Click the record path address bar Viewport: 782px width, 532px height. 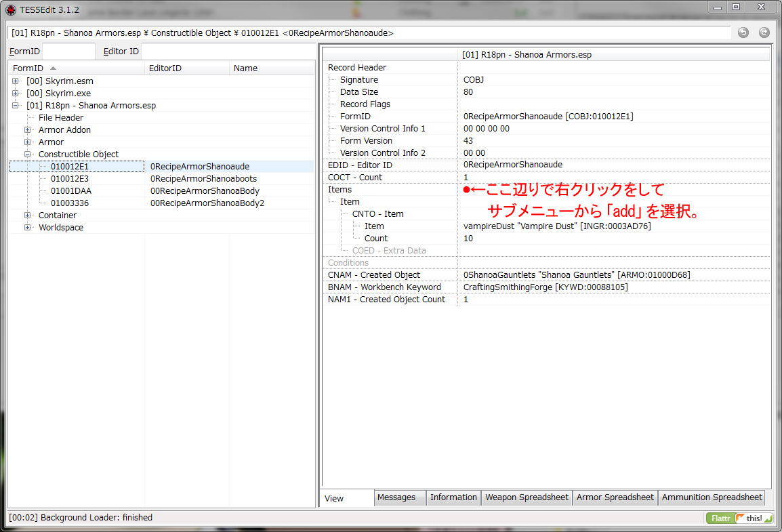[369, 33]
